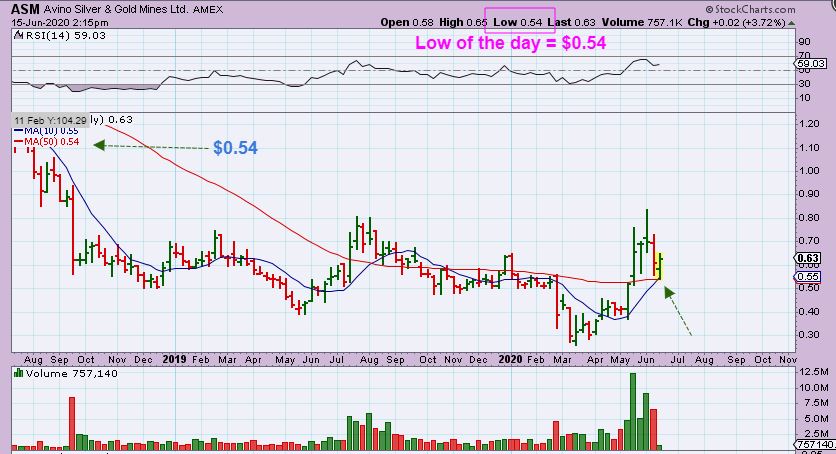Click the blue $0.54 annotation text
Screen dimensions: 836x454
click(x=235, y=147)
